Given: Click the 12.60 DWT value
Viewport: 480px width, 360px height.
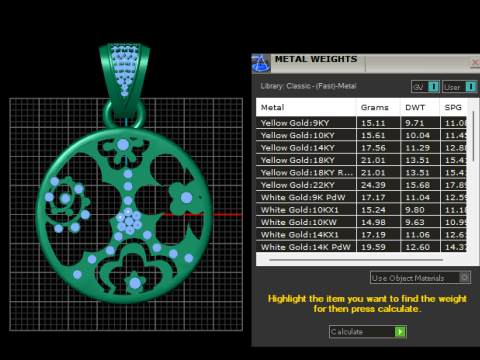Looking at the screenshot, I should 417,247.
